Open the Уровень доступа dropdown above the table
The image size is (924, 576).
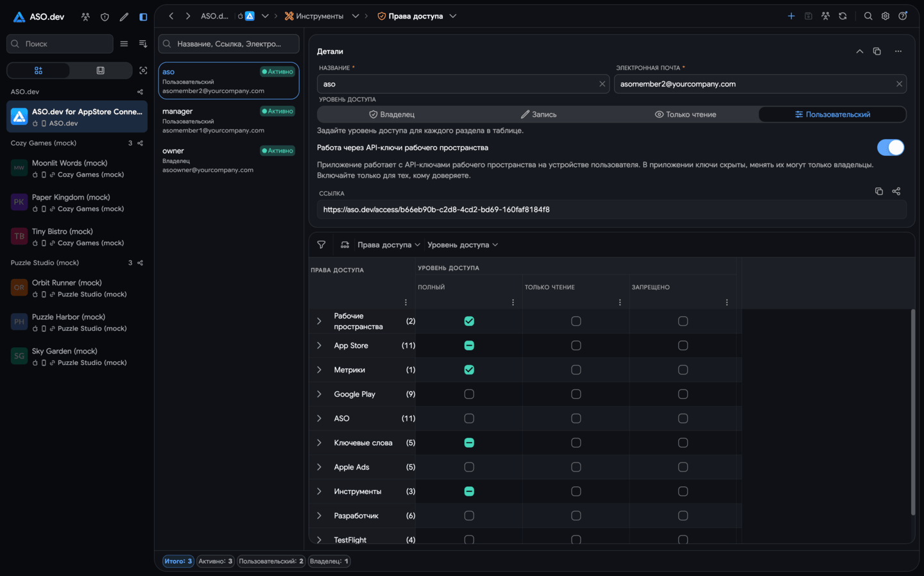(463, 244)
